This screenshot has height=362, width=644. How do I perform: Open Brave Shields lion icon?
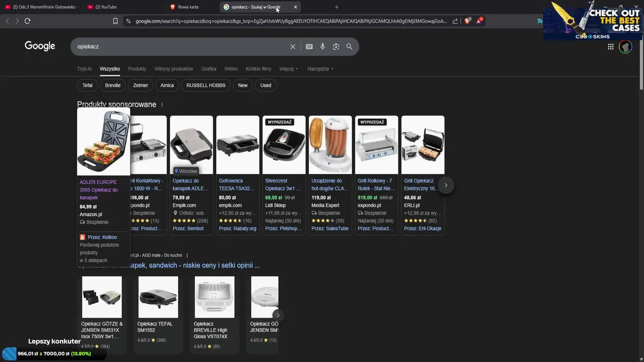tap(467, 21)
